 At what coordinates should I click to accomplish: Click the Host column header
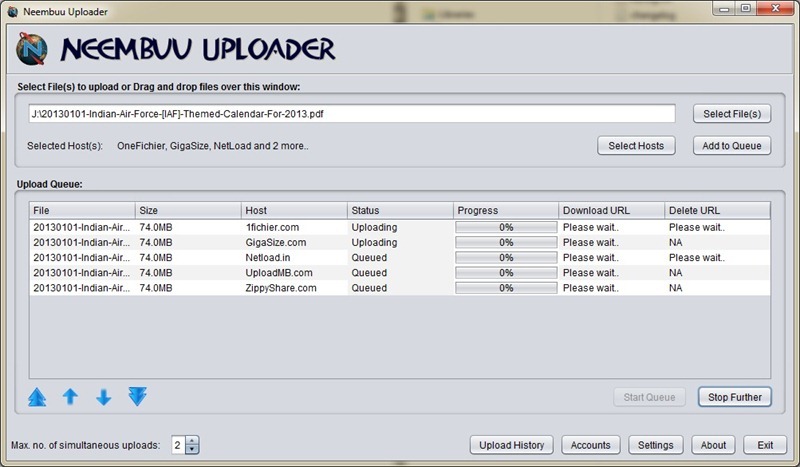point(294,210)
